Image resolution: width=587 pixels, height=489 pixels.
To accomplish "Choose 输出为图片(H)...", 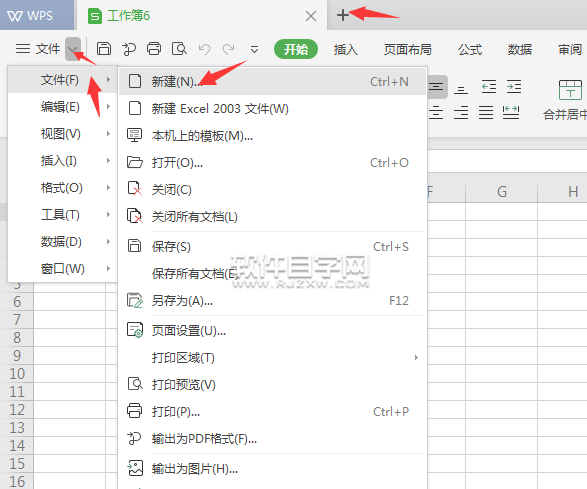I will [x=273, y=468].
